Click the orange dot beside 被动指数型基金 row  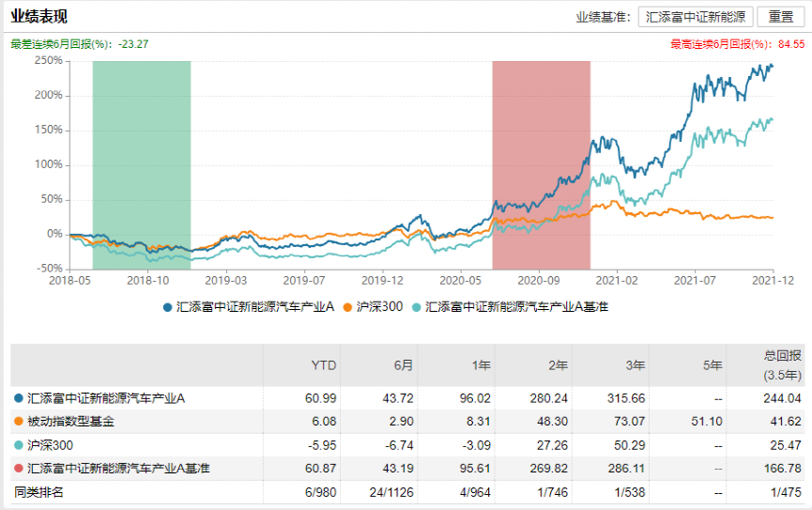[x=18, y=423]
